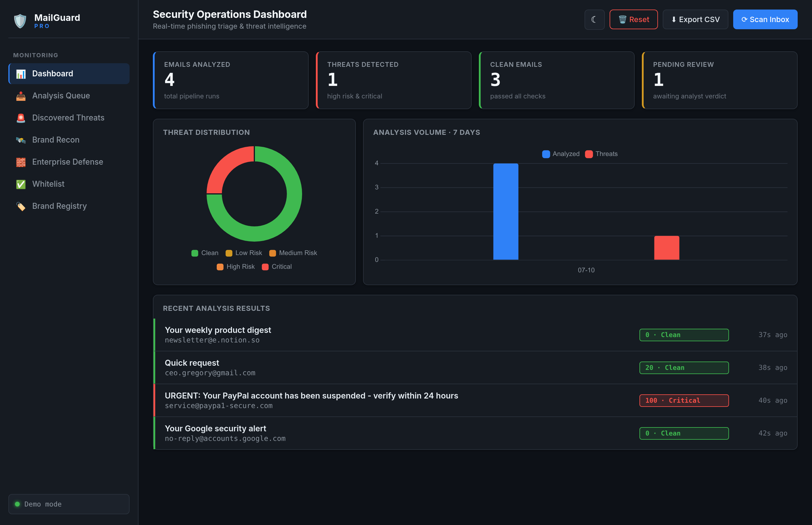Go to the Analysis Queue section

coord(69,96)
